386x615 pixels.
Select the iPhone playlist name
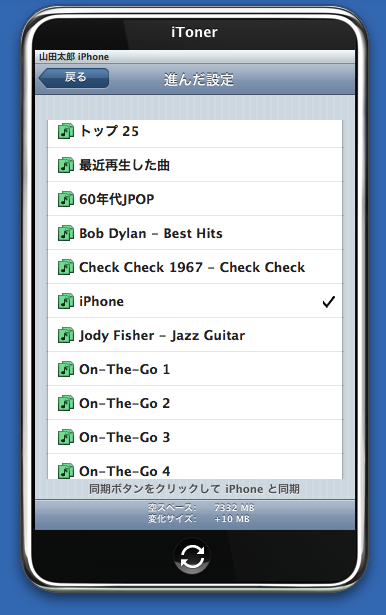coord(101,301)
